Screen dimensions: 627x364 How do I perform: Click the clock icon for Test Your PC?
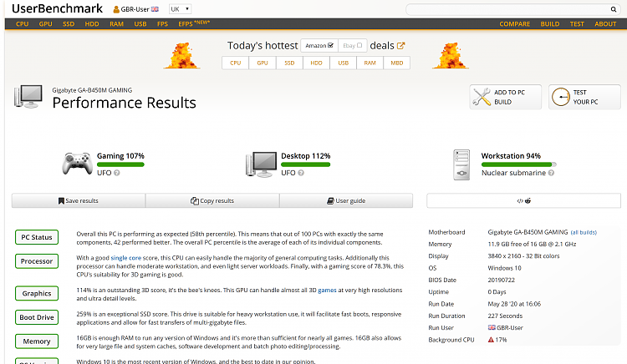[561, 97]
